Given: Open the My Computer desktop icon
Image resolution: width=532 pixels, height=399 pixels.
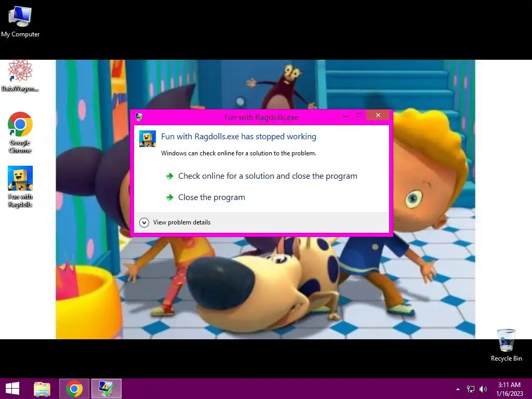Looking at the screenshot, I should (x=20, y=22).
